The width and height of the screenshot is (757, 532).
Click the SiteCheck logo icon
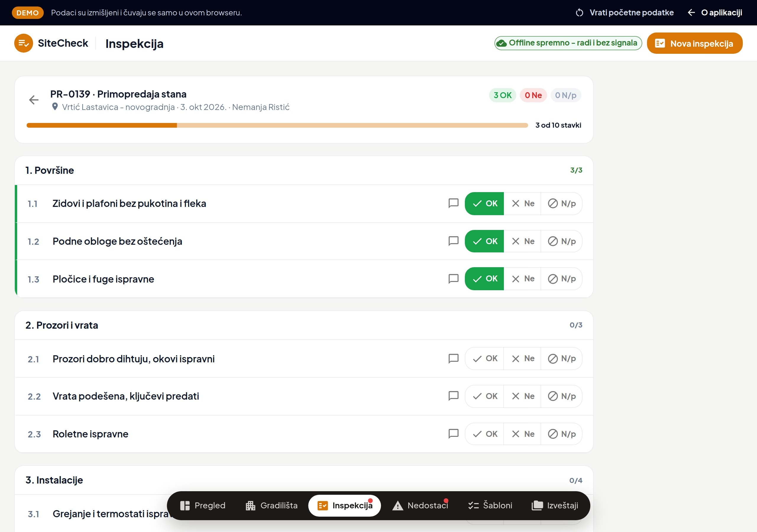coord(23,43)
